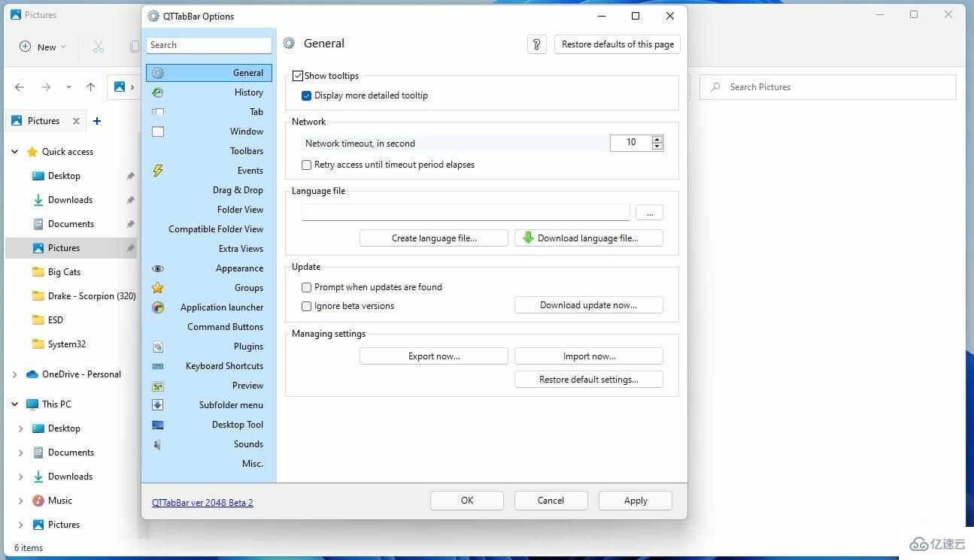Click the Search Pictures magnifier icon
The width and height of the screenshot is (974, 560).
pos(716,87)
